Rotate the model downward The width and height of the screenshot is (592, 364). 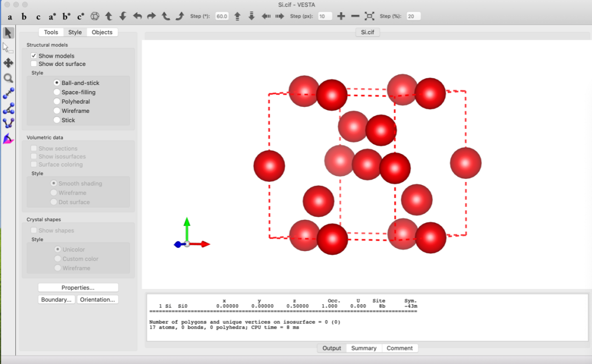click(x=123, y=16)
